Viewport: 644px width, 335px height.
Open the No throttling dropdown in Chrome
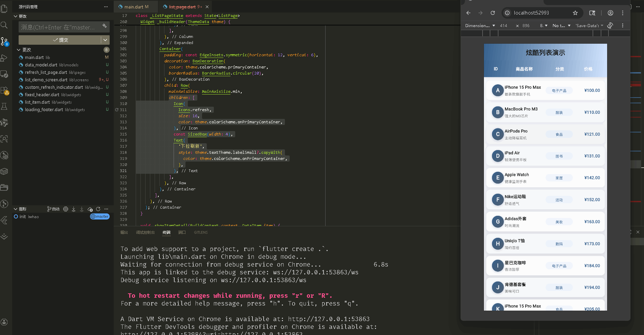(x=561, y=25)
